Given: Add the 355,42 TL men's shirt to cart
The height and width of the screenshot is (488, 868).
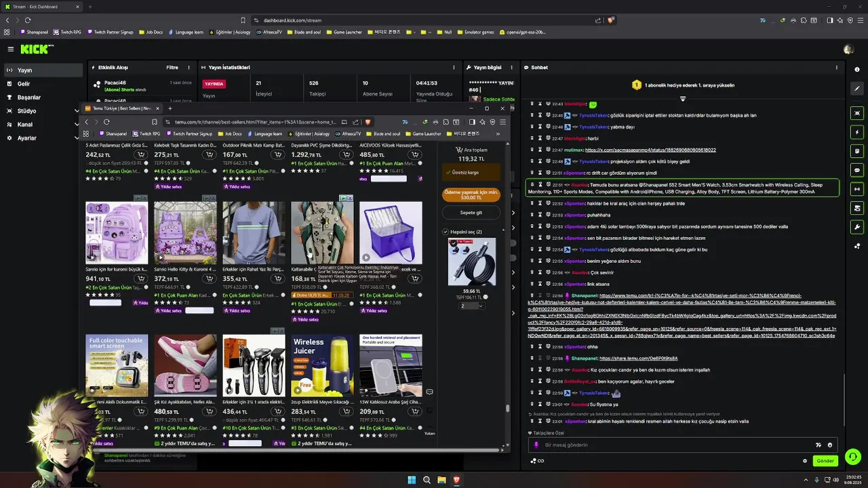Looking at the screenshot, I should coord(277,279).
